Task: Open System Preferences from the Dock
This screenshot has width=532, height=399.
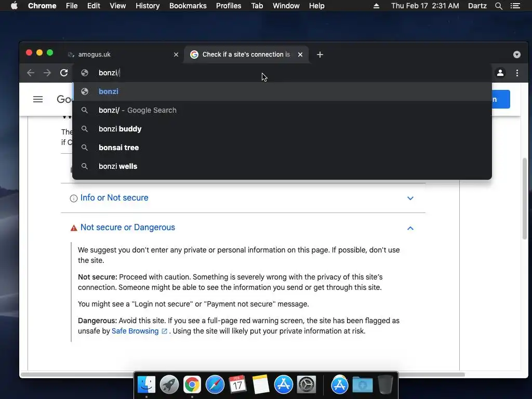Action: 307,384
